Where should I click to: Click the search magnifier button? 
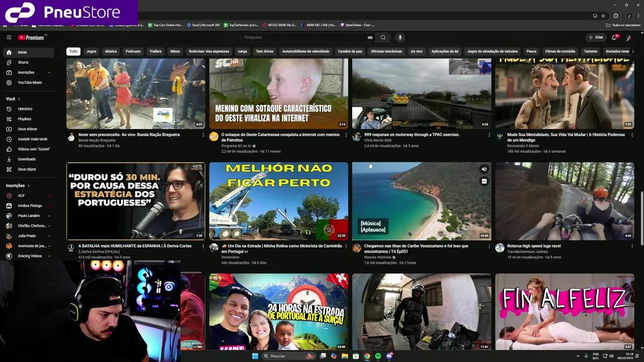pyautogui.click(x=383, y=37)
